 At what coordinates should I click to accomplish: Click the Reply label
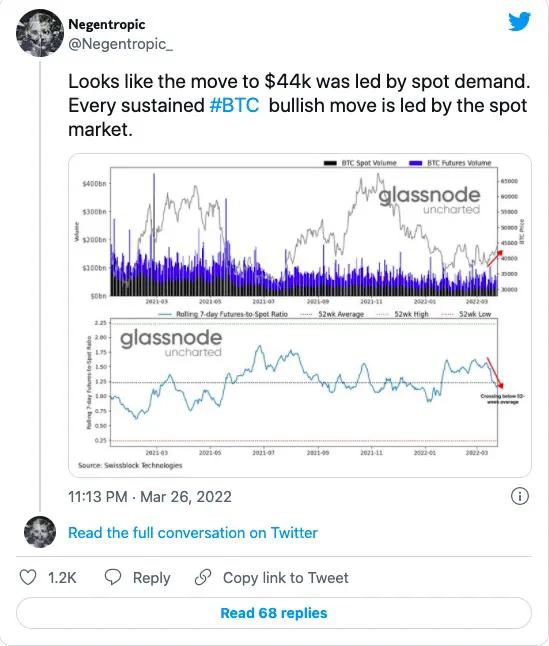click(x=152, y=578)
